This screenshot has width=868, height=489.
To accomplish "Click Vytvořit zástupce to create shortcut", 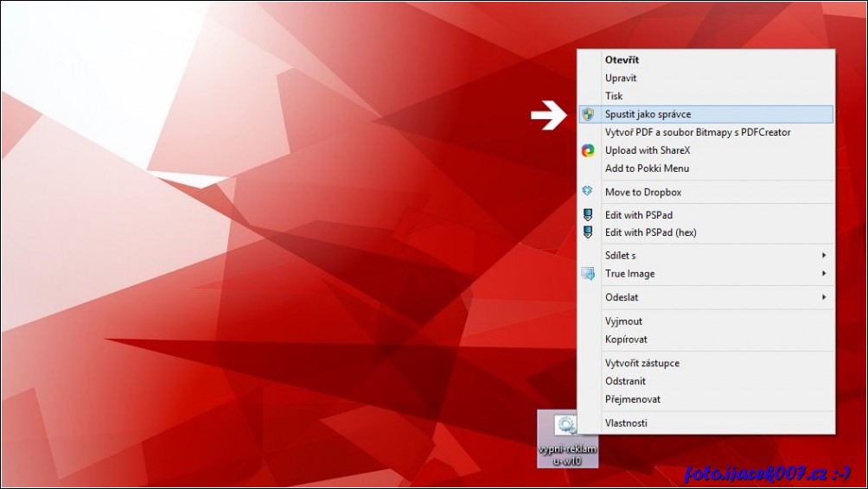I will click(x=641, y=363).
